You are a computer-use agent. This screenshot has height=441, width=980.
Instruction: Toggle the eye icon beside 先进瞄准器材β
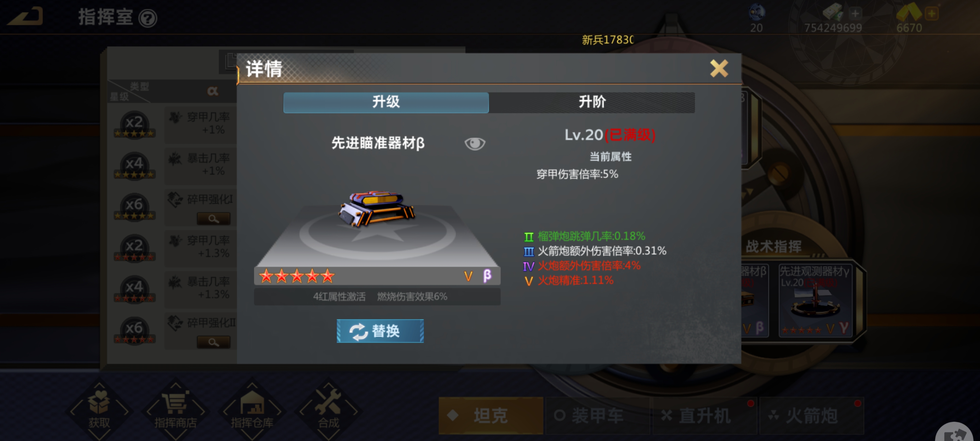point(475,143)
